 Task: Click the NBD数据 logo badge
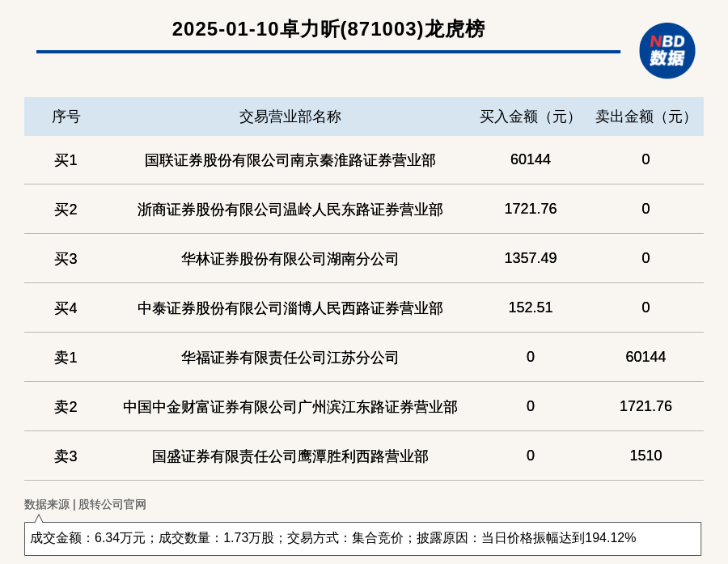[667, 51]
